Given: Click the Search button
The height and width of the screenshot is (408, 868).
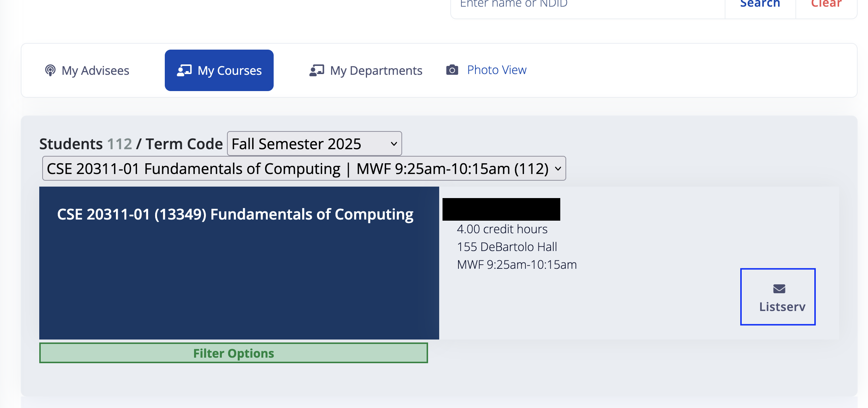Looking at the screenshot, I should 760,4.
